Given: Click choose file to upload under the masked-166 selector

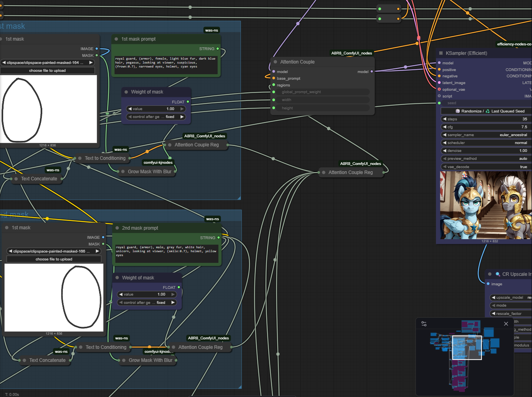Looking at the screenshot, I should pos(54,259).
